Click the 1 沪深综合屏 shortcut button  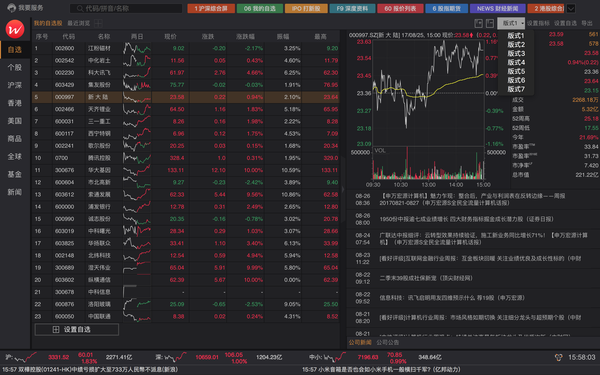(211, 8)
